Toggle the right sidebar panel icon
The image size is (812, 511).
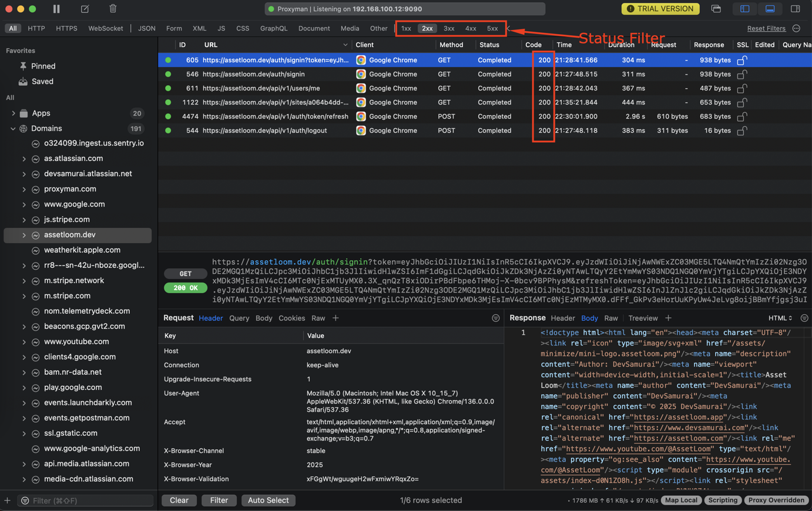(795, 9)
